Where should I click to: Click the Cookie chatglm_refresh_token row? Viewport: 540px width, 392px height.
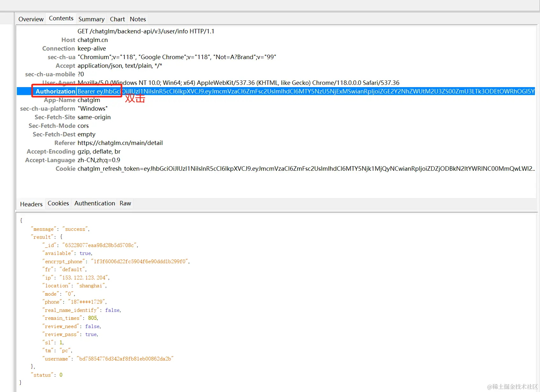[x=276, y=168]
